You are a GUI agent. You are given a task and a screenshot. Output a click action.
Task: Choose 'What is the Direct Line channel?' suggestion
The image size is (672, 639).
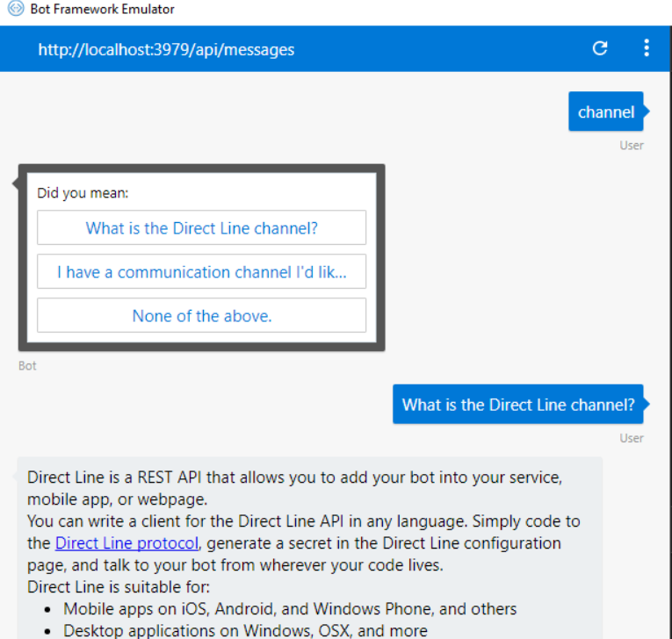pos(201,228)
